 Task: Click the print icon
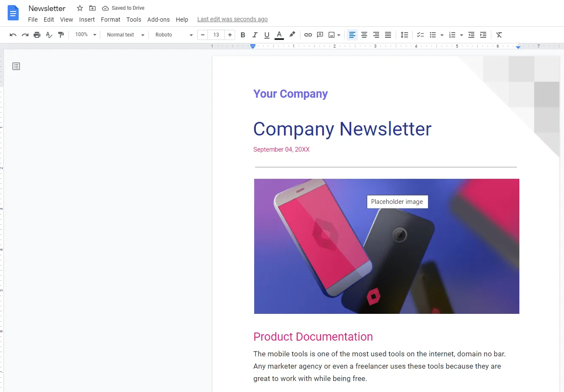pos(37,35)
